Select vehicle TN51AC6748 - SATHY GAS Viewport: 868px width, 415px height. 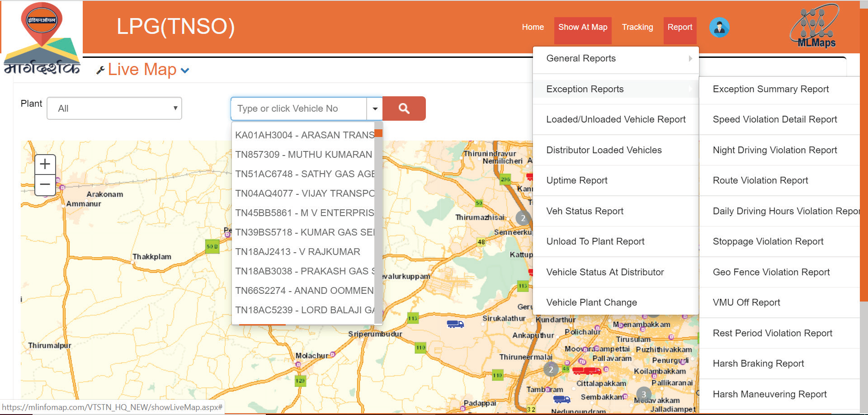(304, 174)
